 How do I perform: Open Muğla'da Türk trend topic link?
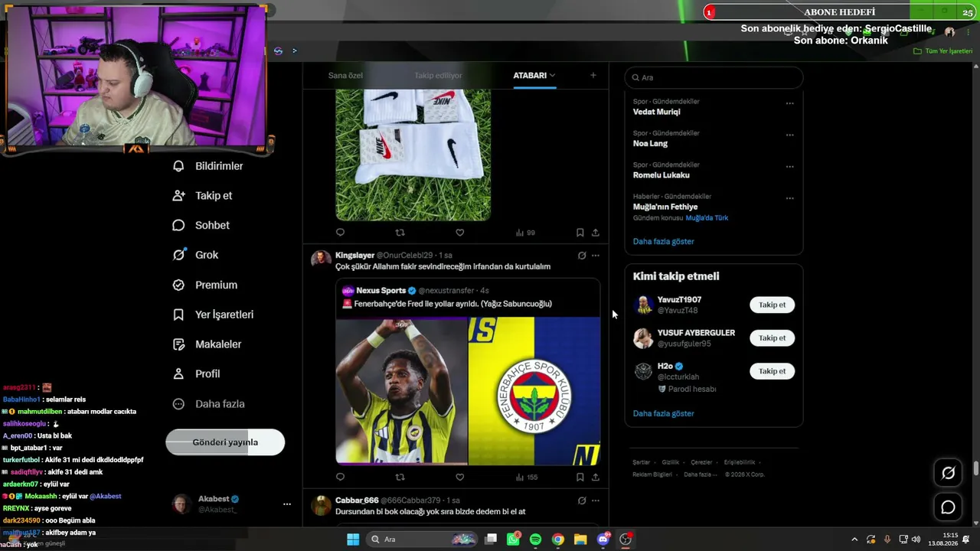(x=707, y=218)
